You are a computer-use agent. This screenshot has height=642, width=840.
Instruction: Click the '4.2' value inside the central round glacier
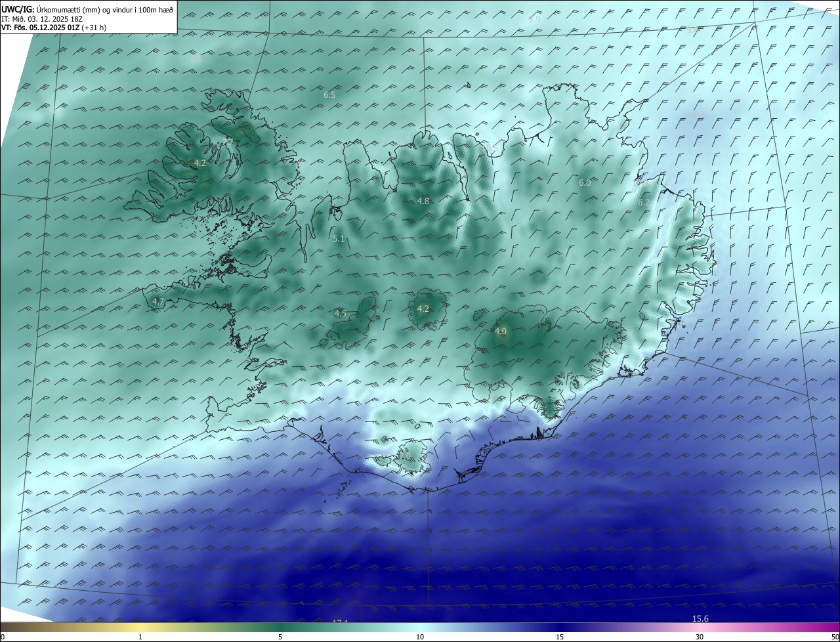tap(423, 309)
